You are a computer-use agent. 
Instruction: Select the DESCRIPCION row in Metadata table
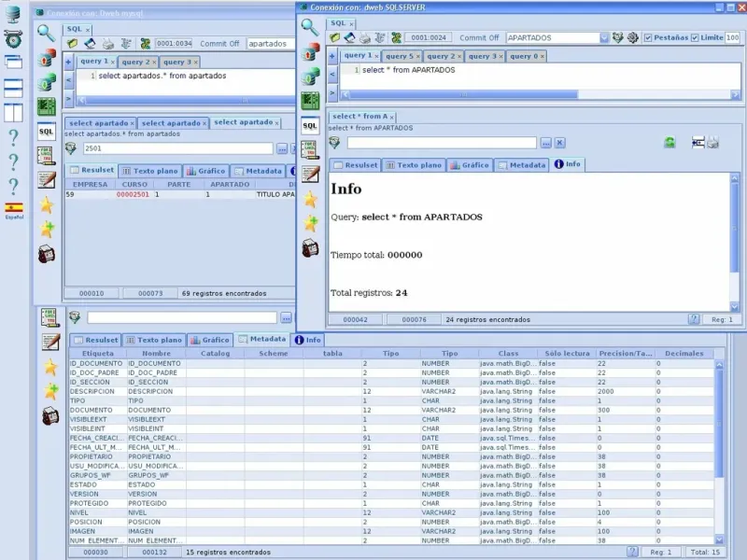391,391
